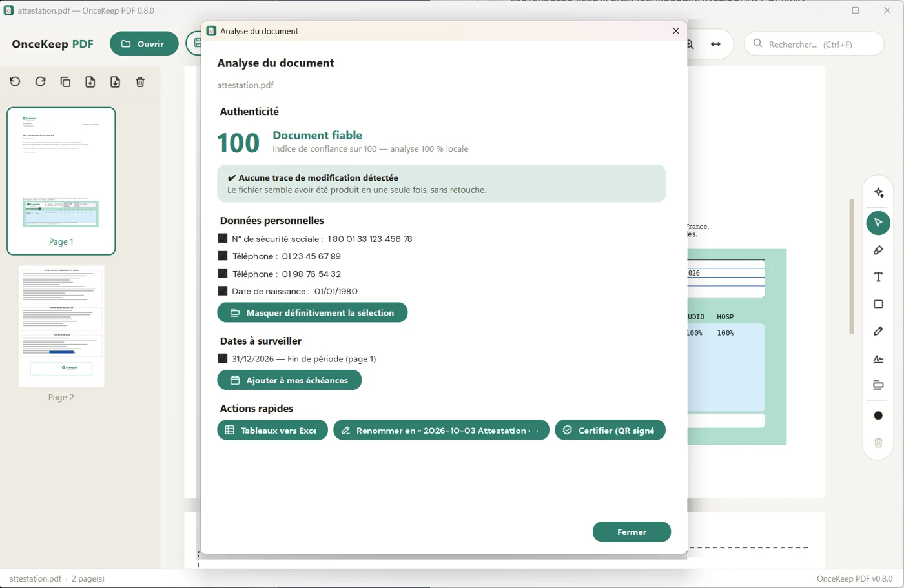904x588 pixels.
Task: Rotate the page clockwise
Action: [41, 82]
